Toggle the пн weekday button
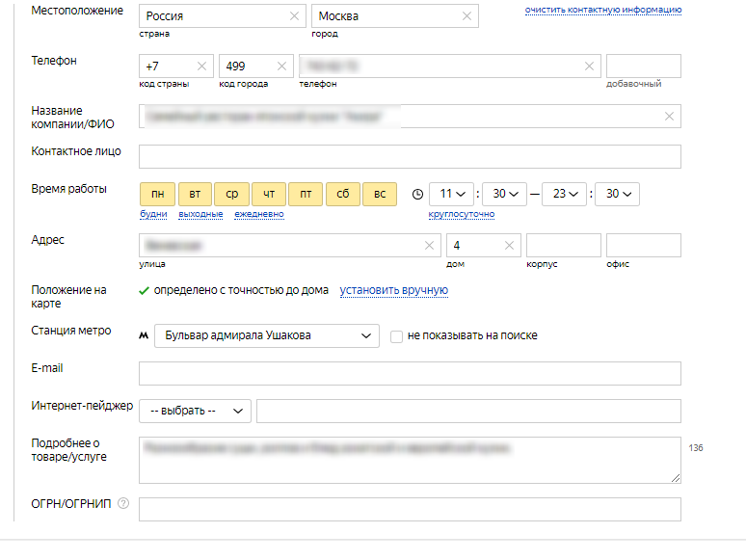Viewport: 746px width, 560px height. coord(157,194)
